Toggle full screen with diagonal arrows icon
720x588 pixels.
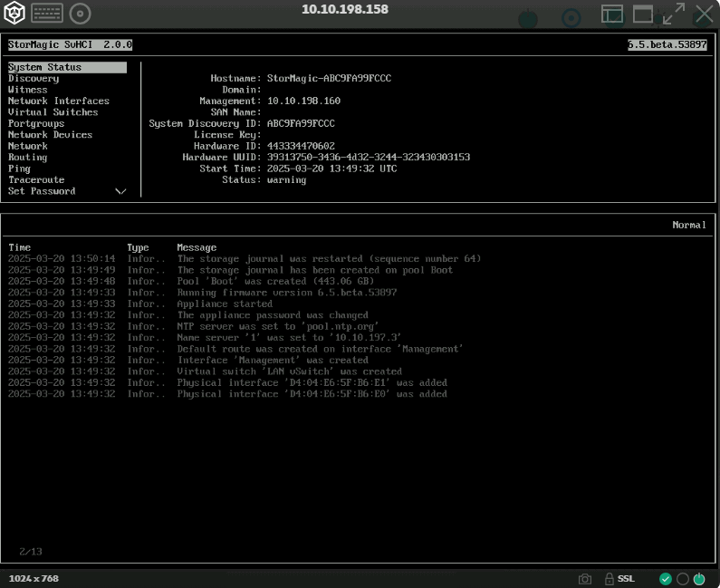click(674, 14)
